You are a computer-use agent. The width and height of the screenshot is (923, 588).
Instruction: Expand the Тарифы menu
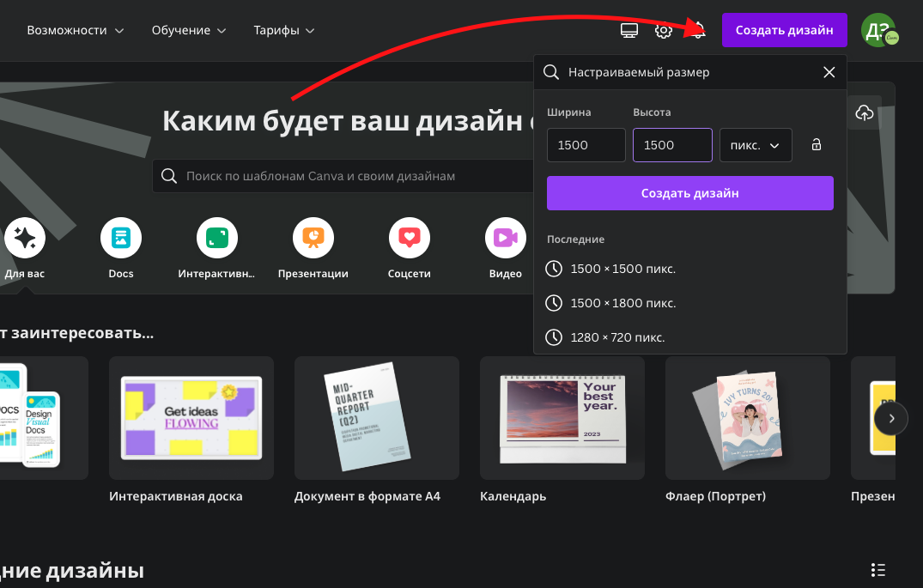pyautogui.click(x=283, y=30)
